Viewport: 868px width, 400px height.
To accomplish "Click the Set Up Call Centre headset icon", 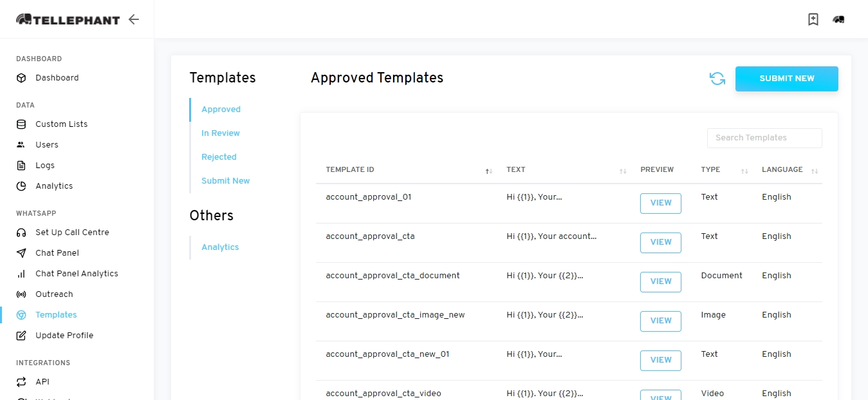I will point(21,233).
